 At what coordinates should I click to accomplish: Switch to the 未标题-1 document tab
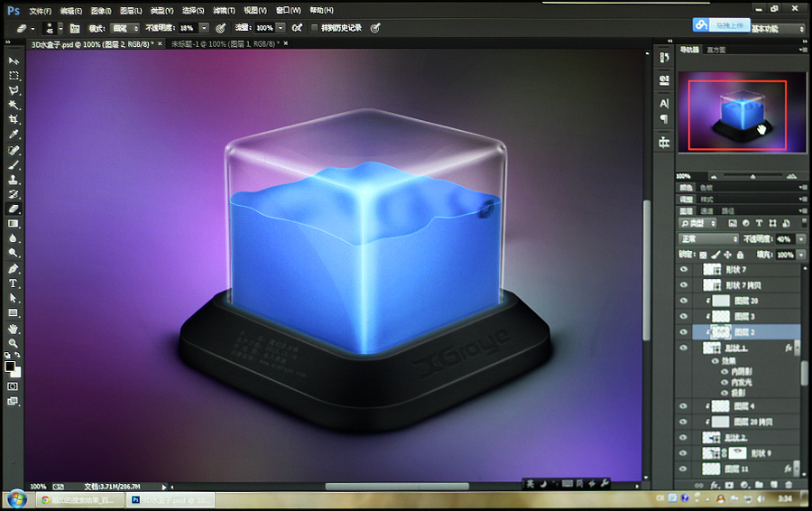[225, 44]
